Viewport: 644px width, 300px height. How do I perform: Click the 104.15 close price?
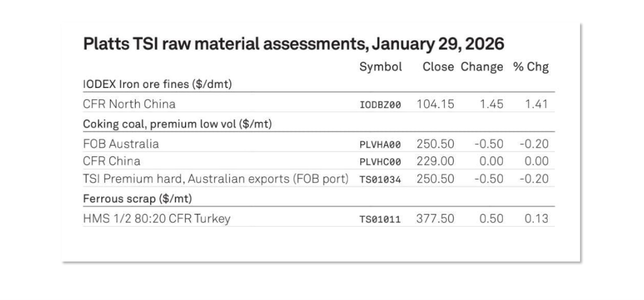[x=435, y=104]
